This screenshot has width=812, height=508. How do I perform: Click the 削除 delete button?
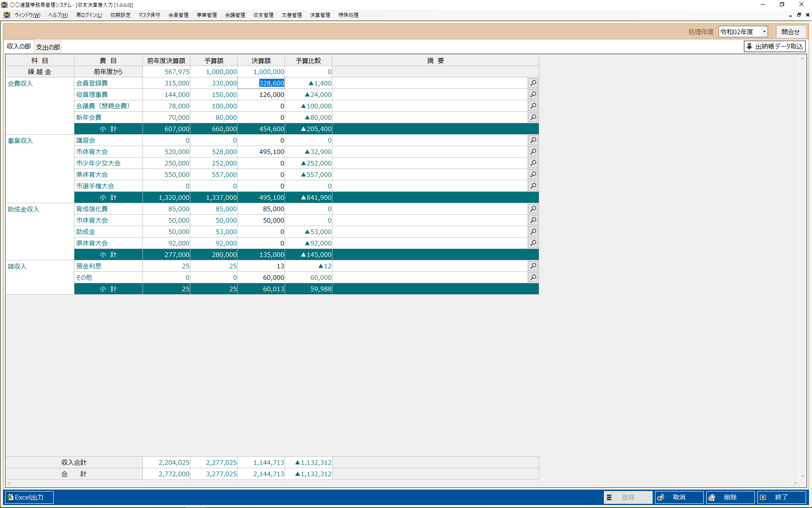(x=730, y=497)
